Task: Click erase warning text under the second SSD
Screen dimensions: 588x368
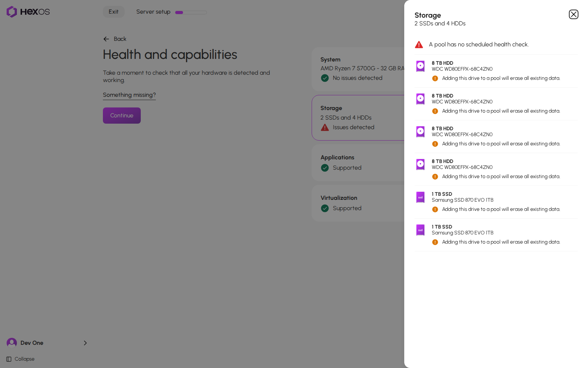Action: coord(501,242)
